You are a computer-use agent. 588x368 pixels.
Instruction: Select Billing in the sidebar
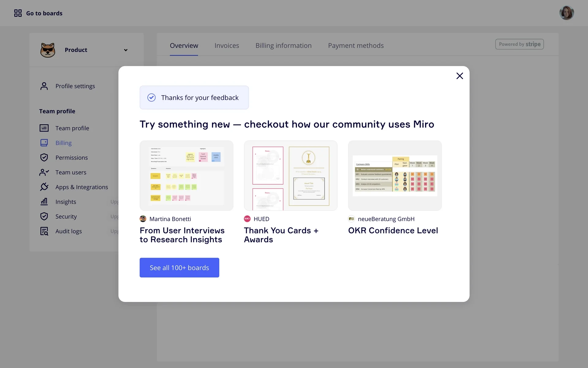tap(63, 143)
